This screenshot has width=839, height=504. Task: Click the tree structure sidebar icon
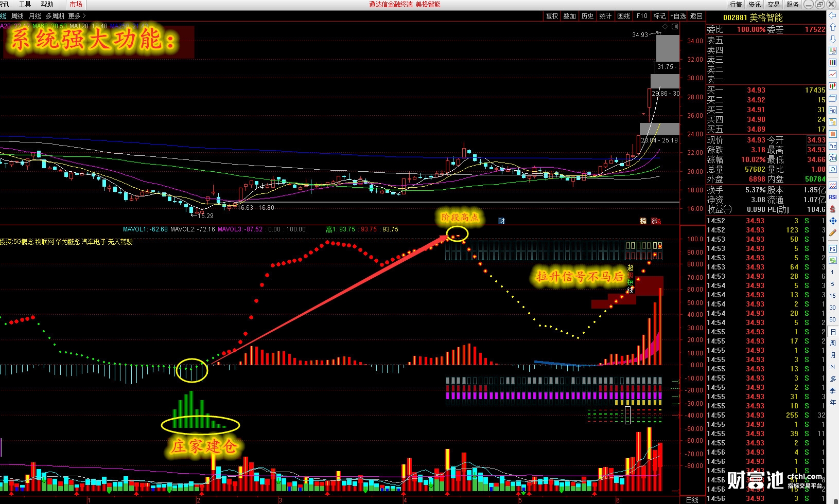(832, 122)
